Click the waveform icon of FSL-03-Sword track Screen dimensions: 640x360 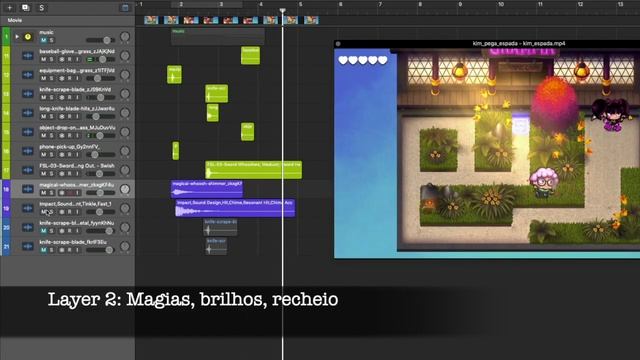tap(28, 170)
